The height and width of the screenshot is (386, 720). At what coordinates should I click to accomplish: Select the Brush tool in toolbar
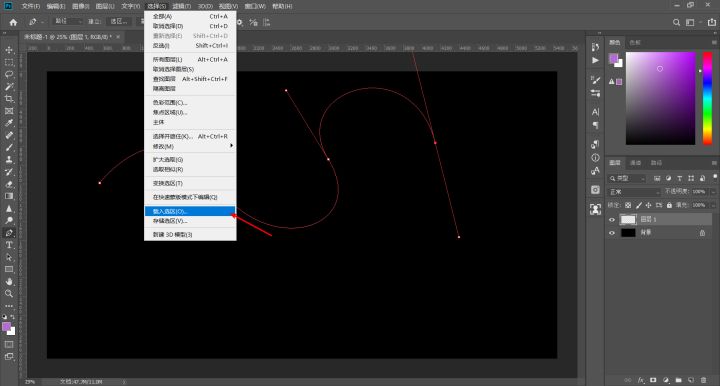point(9,147)
